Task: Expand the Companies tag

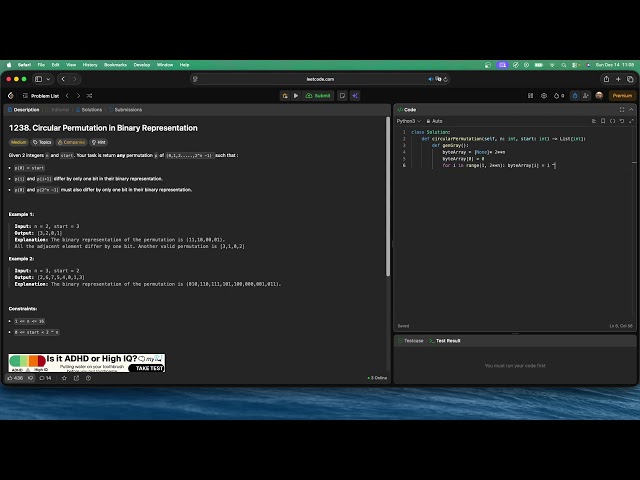Action: 71,142
